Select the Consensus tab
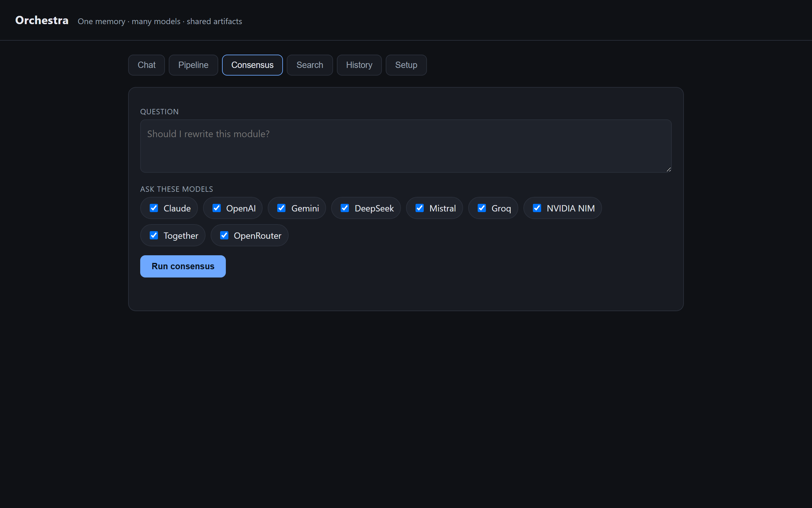Viewport: 812px width, 508px height. 252,65
